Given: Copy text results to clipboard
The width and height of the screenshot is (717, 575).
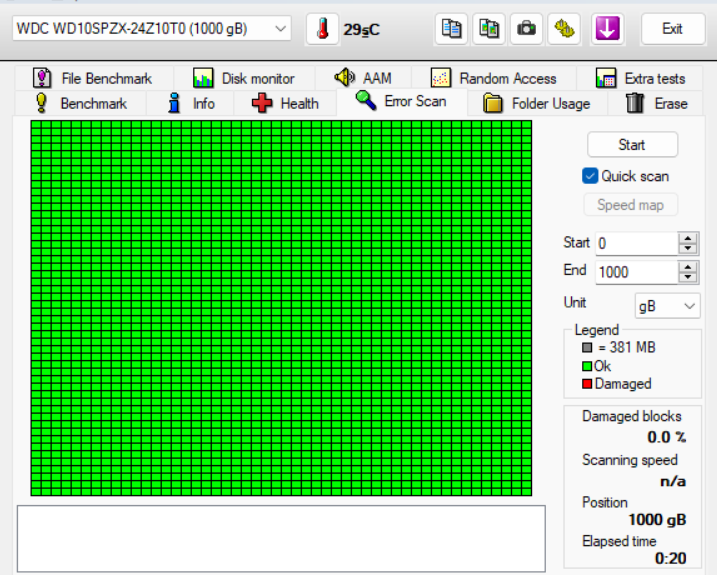Looking at the screenshot, I should [x=452, y=29].
